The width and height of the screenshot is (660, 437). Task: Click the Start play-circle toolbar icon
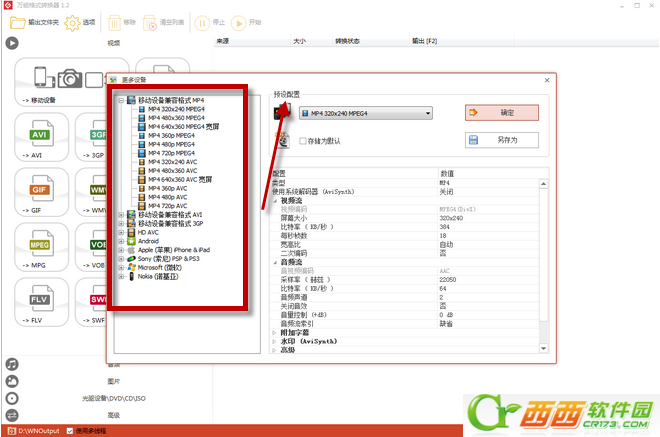(x=238, y=23)
